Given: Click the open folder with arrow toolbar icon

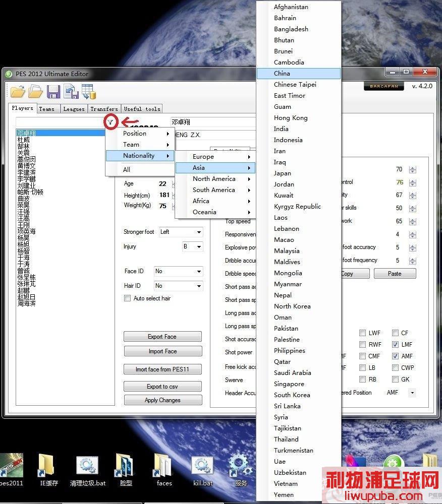Looking at the screenshot, I should point(17,92).
